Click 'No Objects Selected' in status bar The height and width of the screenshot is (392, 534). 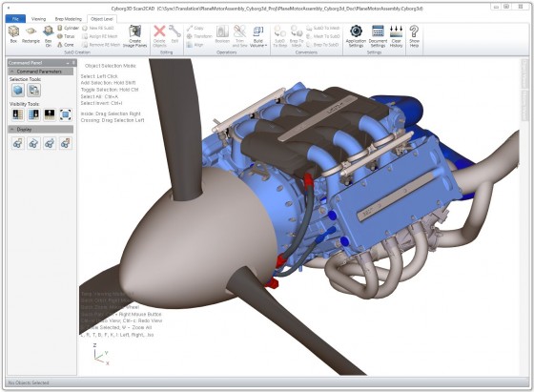pyautogui.click(x=29, y=382)
